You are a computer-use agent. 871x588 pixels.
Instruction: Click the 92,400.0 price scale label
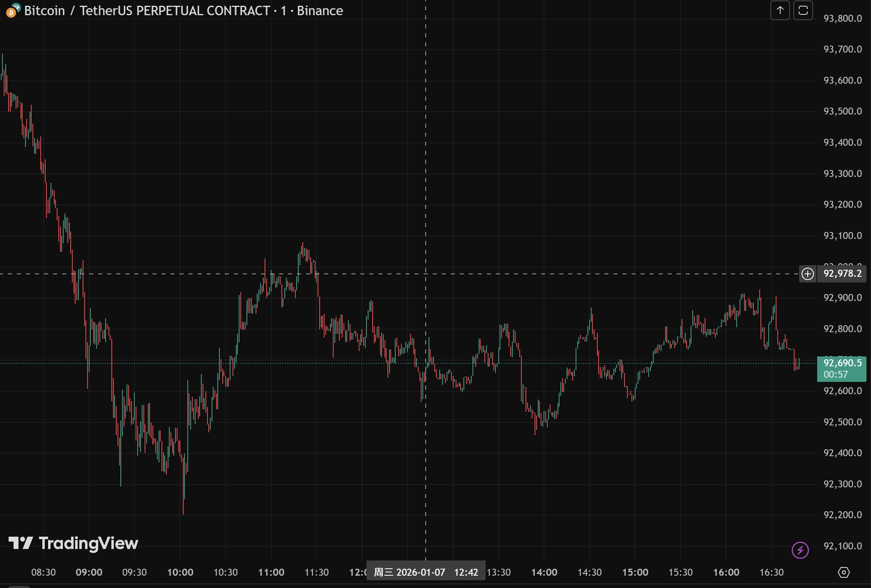842,453
